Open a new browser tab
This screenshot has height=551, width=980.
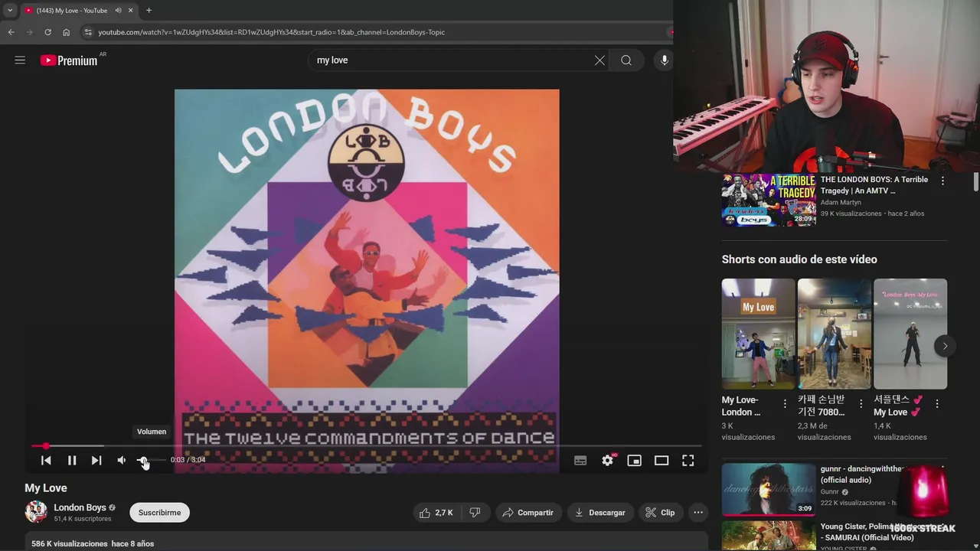click(x=149, y=11)
